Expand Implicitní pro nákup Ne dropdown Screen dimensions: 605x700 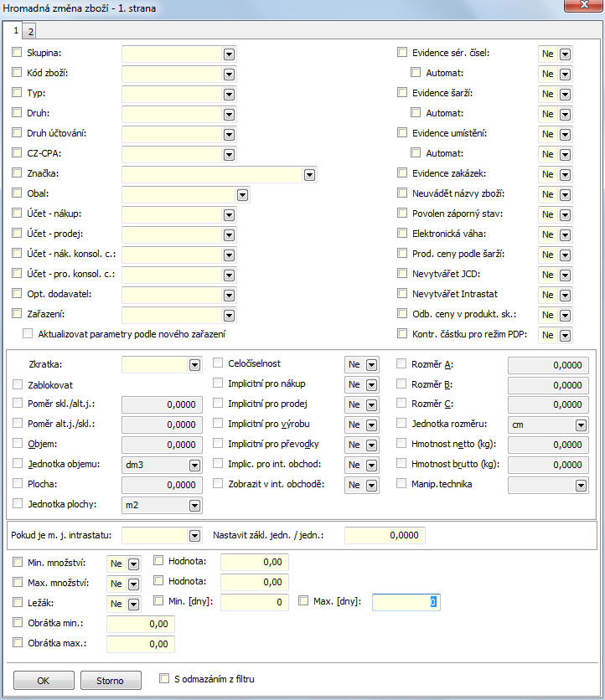[371, 385]
